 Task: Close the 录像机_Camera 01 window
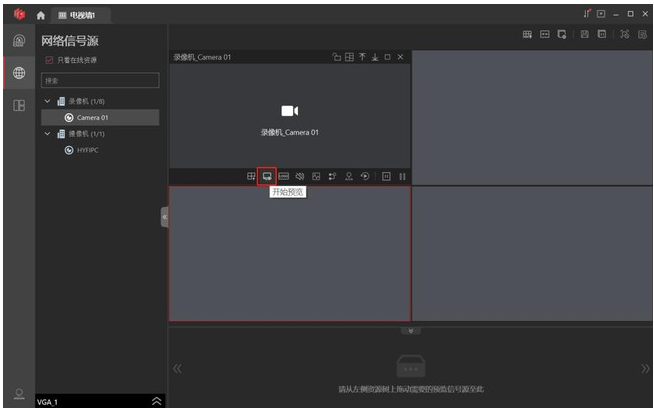(400, 57)
